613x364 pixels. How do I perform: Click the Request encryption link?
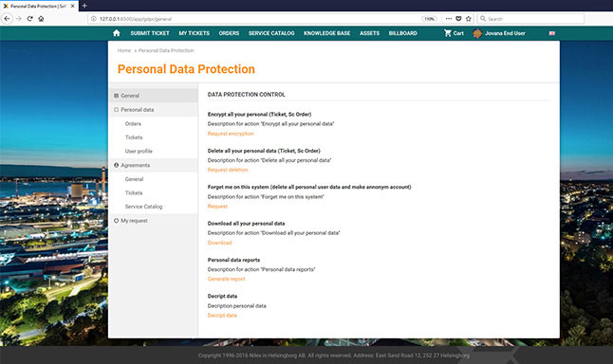tap(231, 134)
